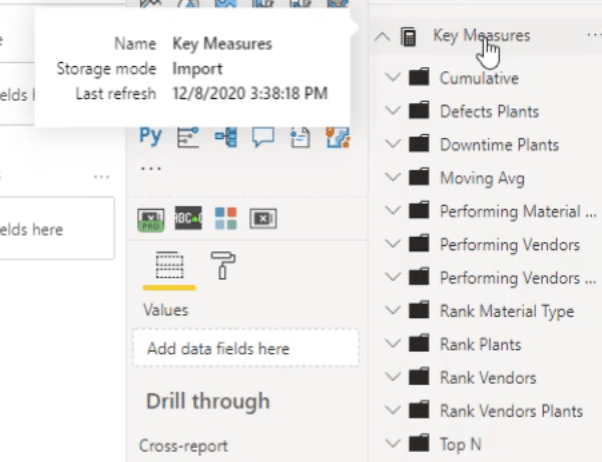Select the Key influencers visual icon
The width and height of the screenshot is (602, 462).
[x=188, y=137]
